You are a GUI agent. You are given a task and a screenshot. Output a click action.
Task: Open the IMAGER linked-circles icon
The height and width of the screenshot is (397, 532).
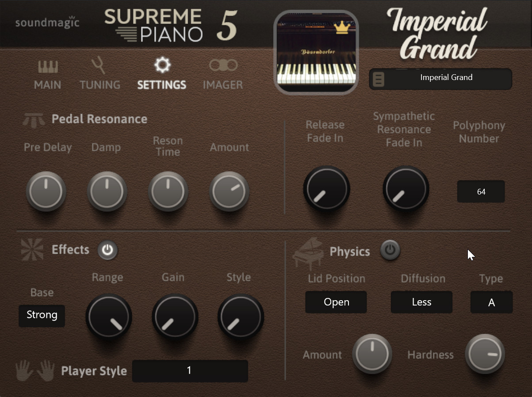coord(223,66)
